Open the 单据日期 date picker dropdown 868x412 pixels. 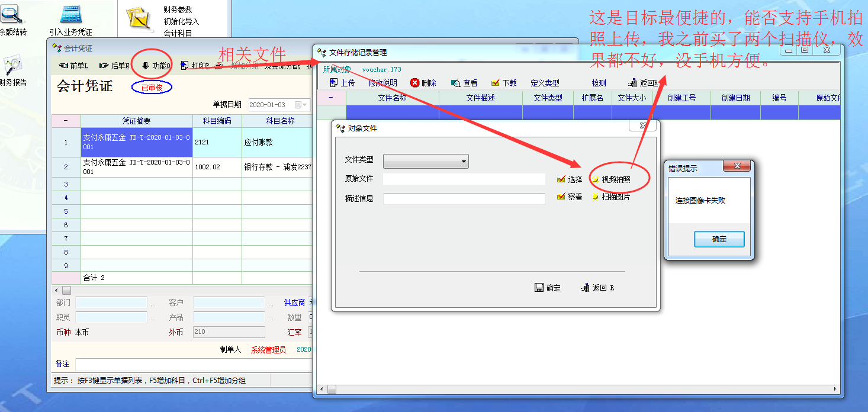click(306, 105)
